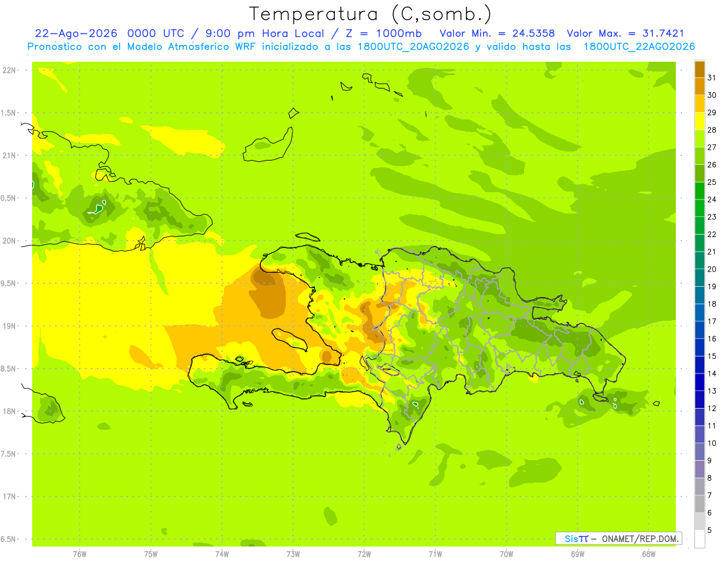The height and width of the screenshot is (562, 728).
Task: Click the colorbar value "19"
Action: click(712, 286)
